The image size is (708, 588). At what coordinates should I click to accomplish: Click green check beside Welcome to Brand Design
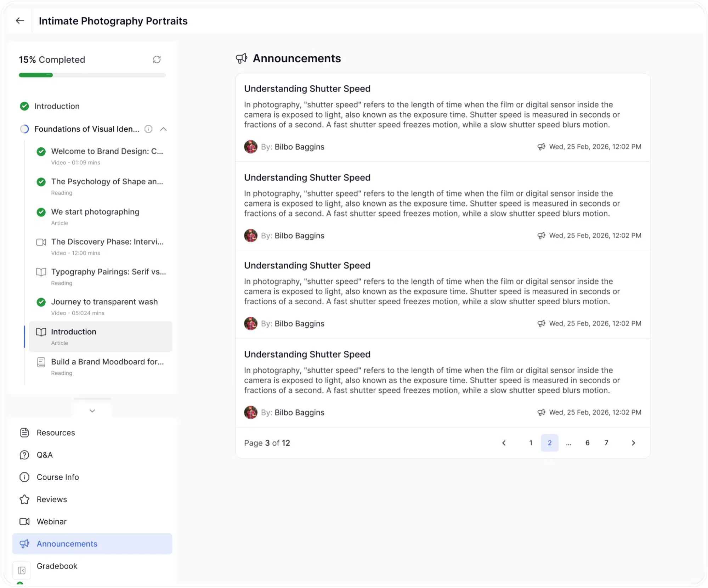click(41, 152)
